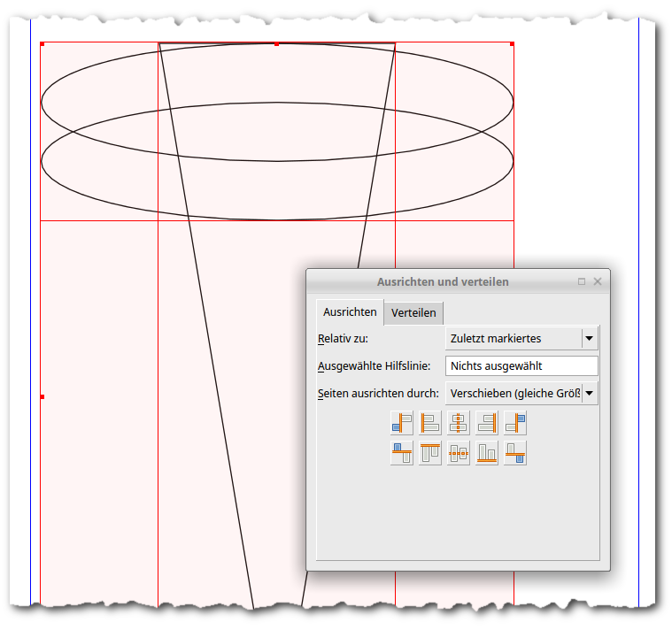Align bottom edges to top of anchor
Viewport: 672px width, 630px height.
coord(402,453)
